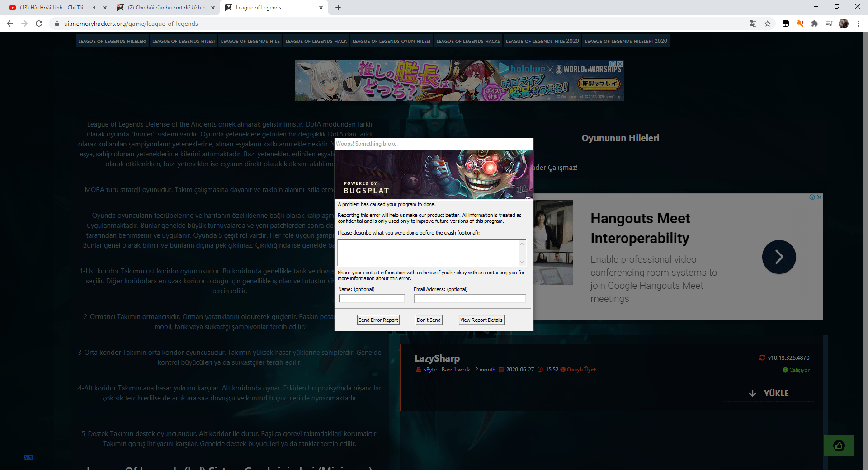Reload the current page
The width and height of the screenshot is (868, 470).
(39, 23)
